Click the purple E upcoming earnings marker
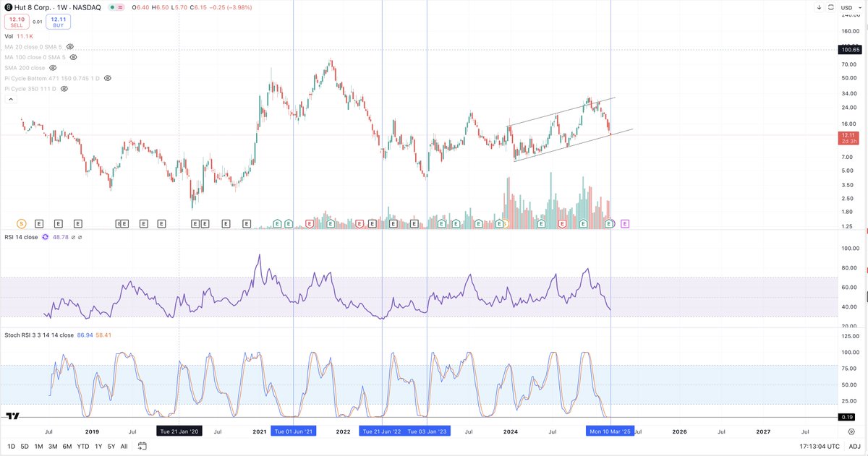This screenshot has width=868, height=456. pos(625,224)
